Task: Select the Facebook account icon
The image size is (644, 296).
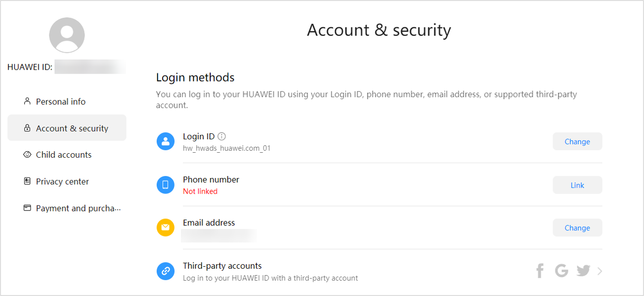Action: tap(540, 270)
